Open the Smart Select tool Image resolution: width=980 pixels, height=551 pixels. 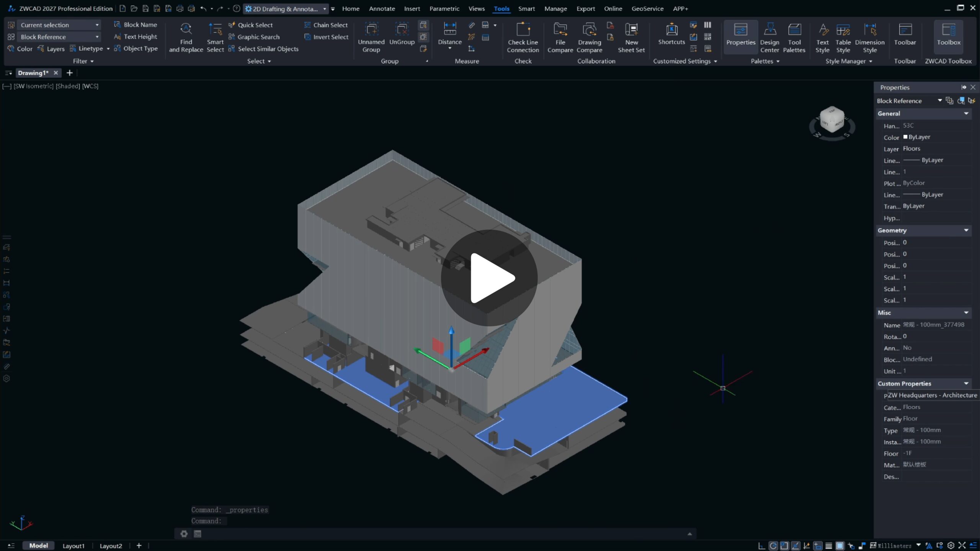(215, 38)
